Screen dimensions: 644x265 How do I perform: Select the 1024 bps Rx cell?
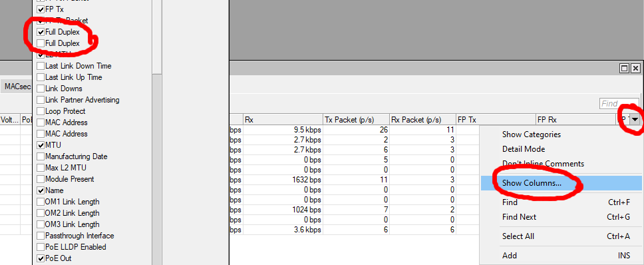click(x=283, y=210)
